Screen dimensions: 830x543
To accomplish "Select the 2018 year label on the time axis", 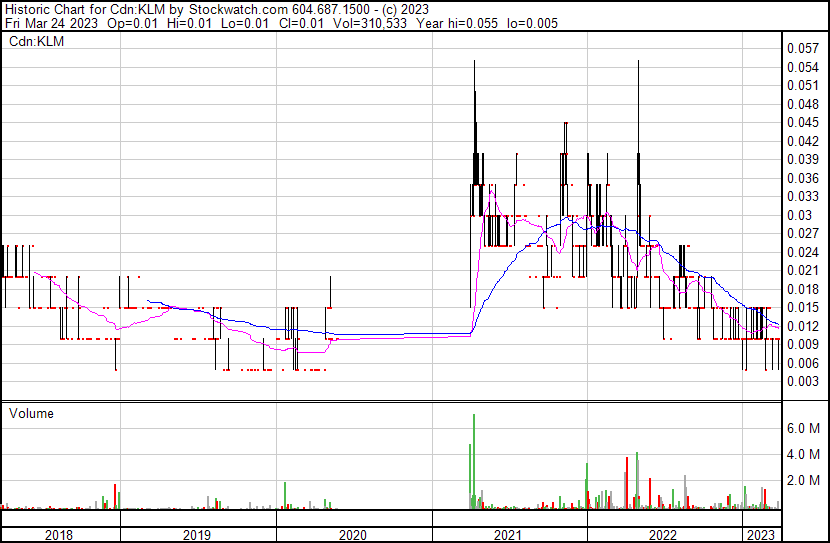I will (x=58, y=534).
